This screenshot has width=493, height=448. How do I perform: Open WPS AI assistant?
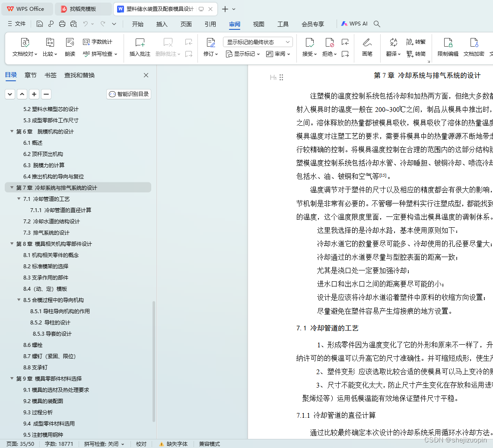click(354, 24)
